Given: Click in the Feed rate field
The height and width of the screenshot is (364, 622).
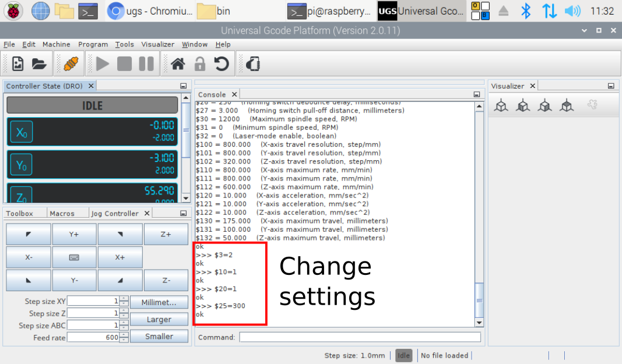Looking at the screenshot, I should 93,337.
